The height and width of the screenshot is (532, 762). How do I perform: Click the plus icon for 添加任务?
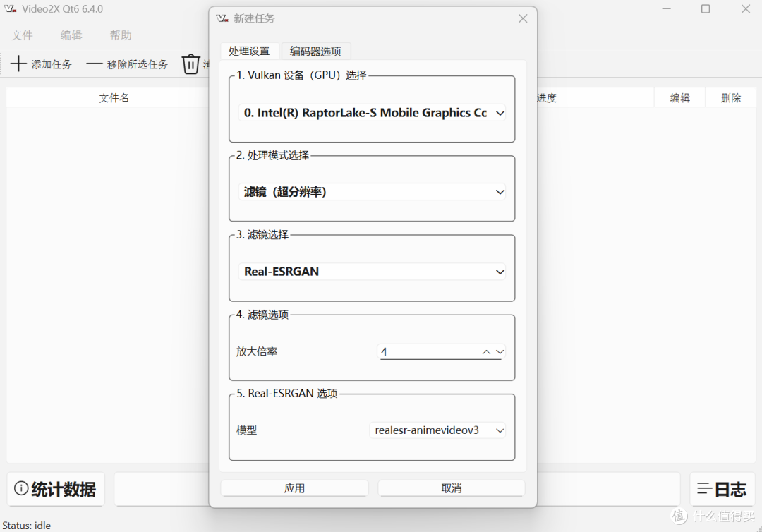18,64
